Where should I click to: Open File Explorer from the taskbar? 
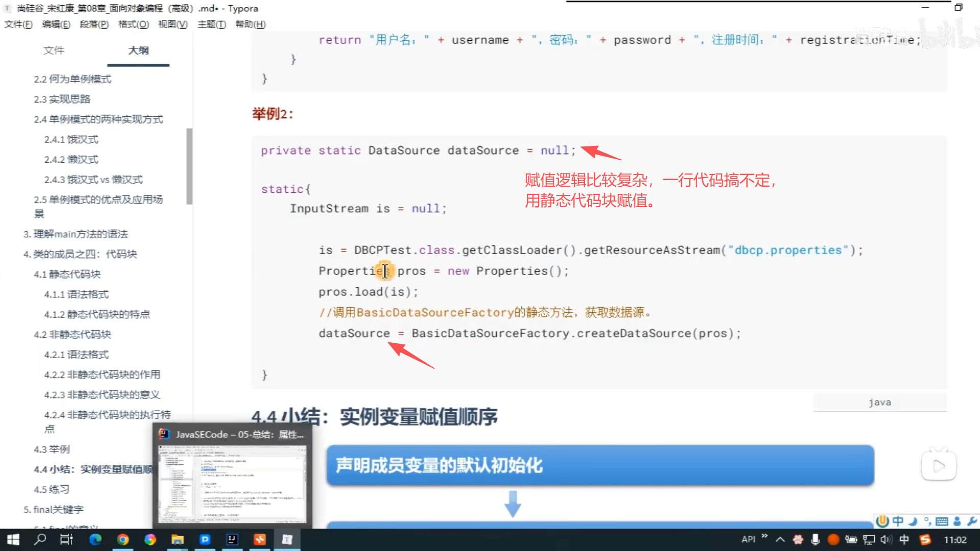click(177, 539)
